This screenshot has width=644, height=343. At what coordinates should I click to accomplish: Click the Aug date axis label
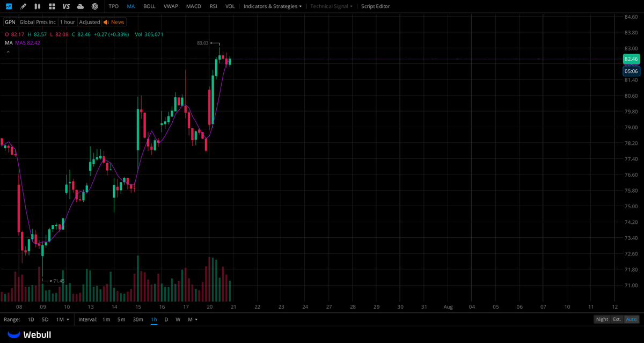[448, 306]
